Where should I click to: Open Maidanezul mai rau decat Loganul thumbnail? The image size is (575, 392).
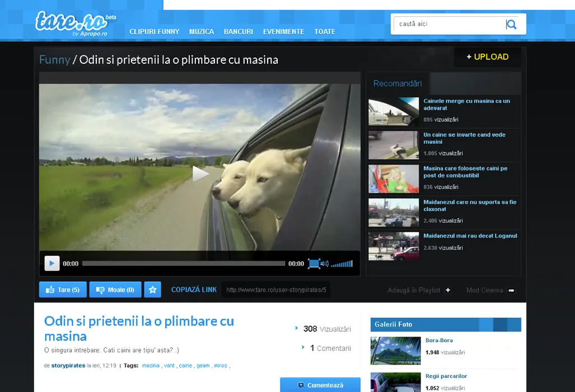point(394,246)
